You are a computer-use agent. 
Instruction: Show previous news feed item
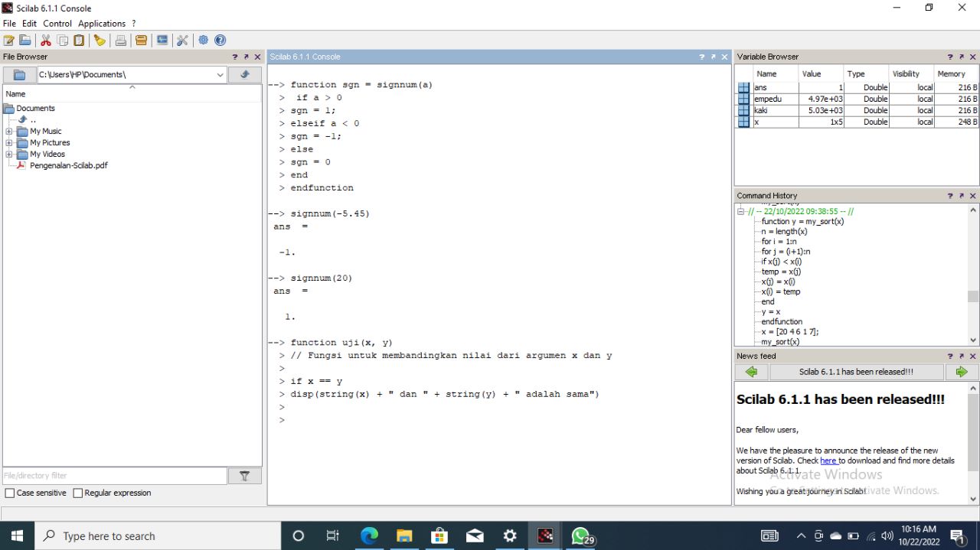(x=751, y=372)
